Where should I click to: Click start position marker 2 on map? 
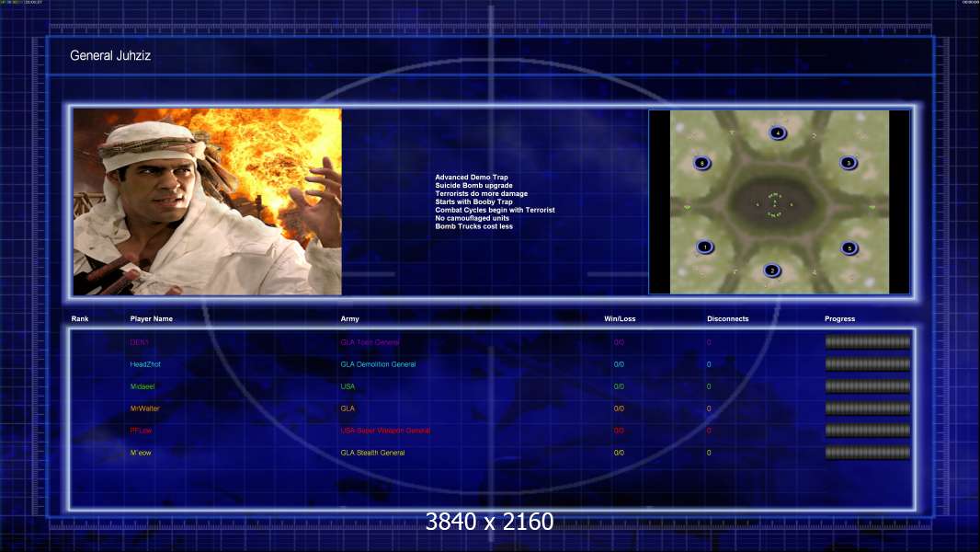coord(772,270)
